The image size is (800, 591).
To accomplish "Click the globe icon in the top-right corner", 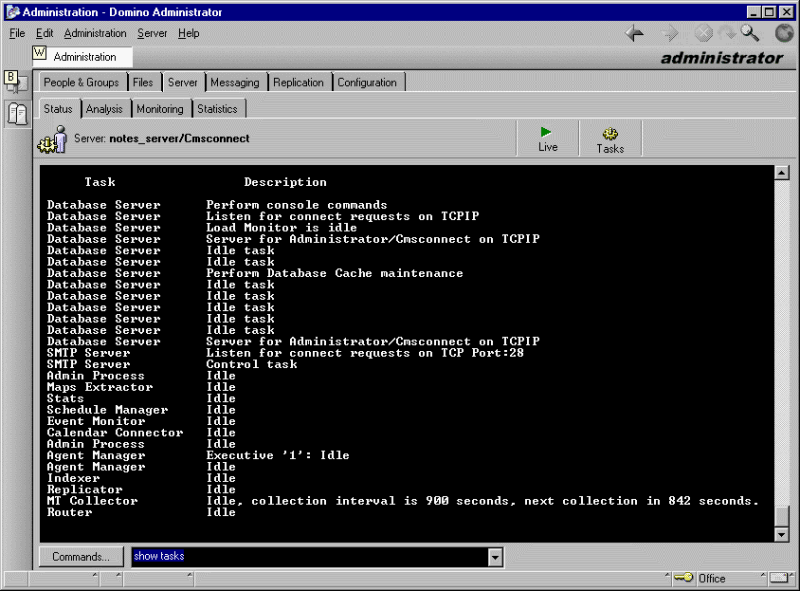I will [x=784, y=34].
